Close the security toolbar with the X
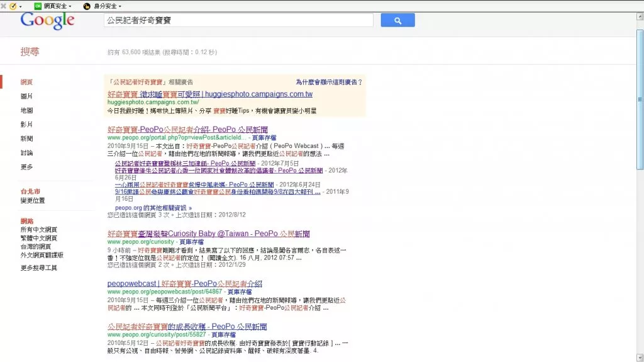 click(4, 6)
